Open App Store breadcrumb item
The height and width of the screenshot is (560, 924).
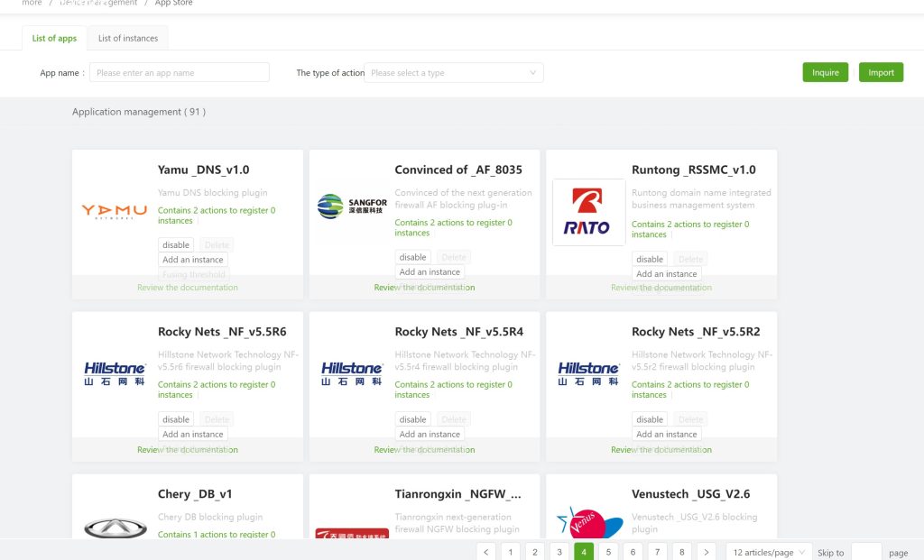coord(173,3)
